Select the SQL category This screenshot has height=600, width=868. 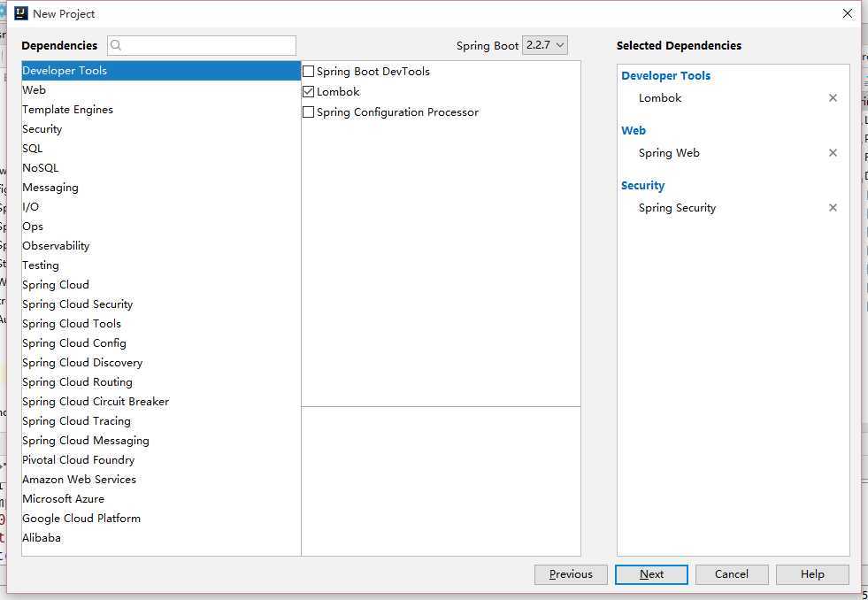point(161,149)
